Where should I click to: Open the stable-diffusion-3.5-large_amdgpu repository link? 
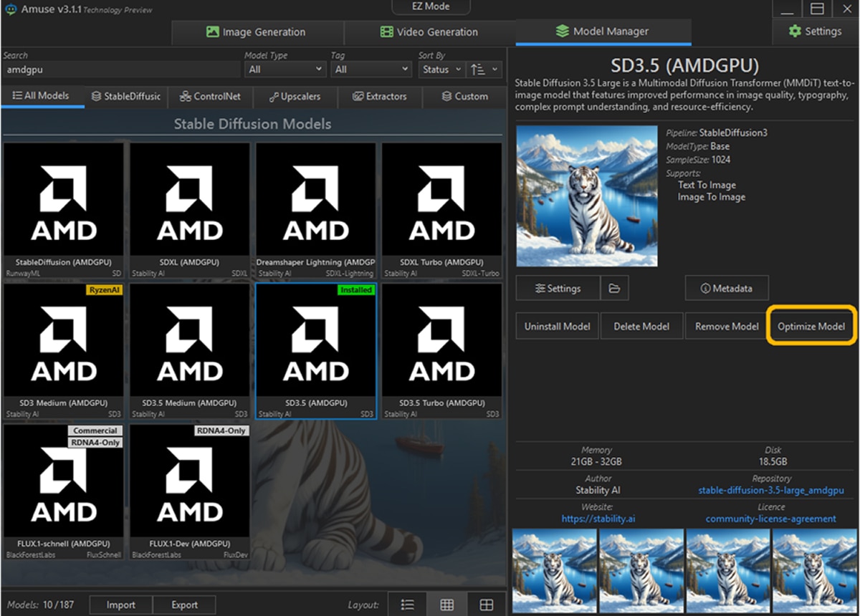pos(770,491)
